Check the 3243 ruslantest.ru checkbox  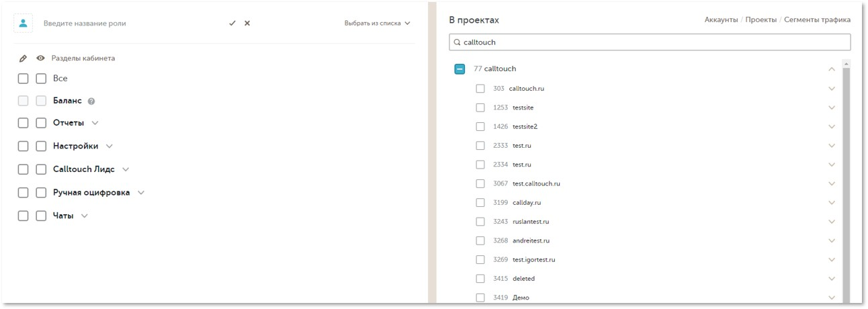pos(480,221)
